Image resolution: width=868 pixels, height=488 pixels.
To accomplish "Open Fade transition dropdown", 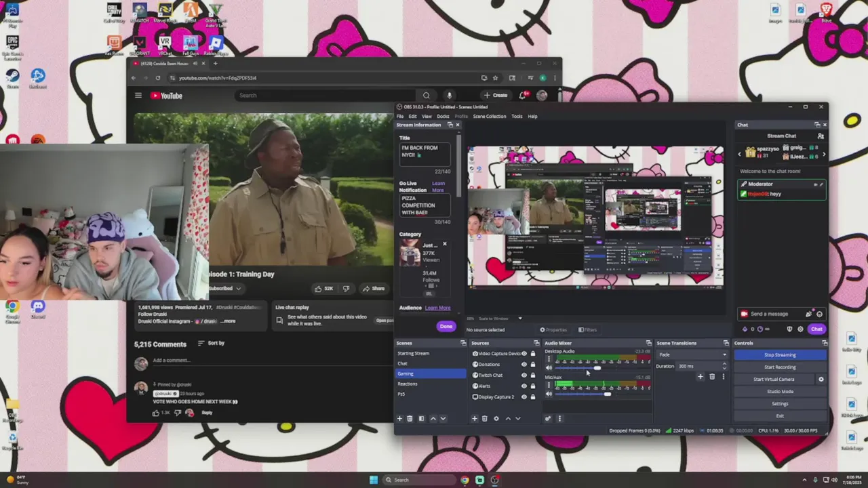I will (692, 354).
